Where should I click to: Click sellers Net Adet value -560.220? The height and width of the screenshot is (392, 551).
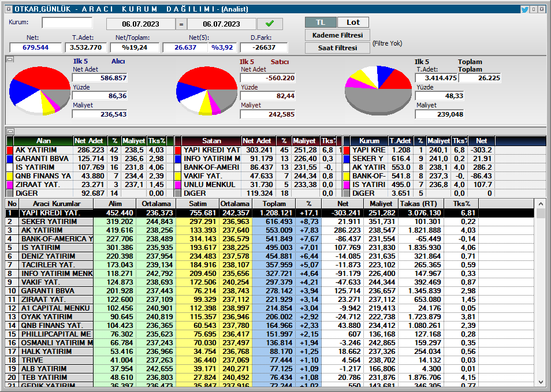coord(268,78)
